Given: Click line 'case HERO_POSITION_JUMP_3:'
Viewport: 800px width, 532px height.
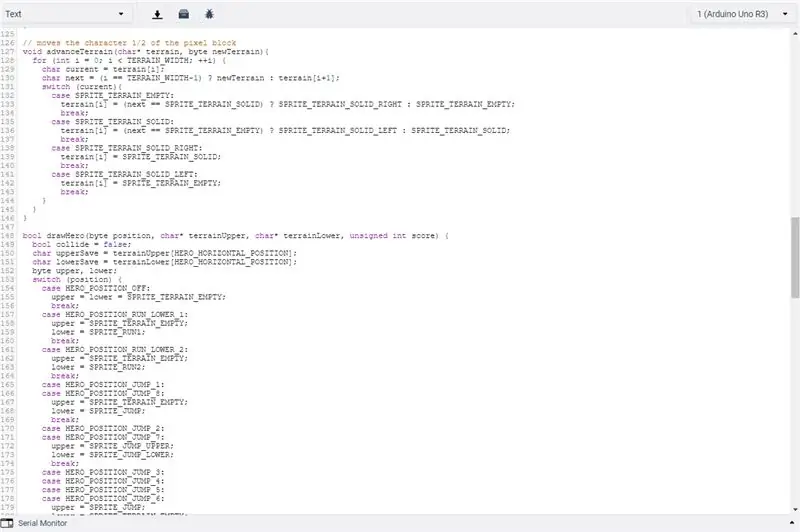Looking at the screenshot, I should point(103,472).
